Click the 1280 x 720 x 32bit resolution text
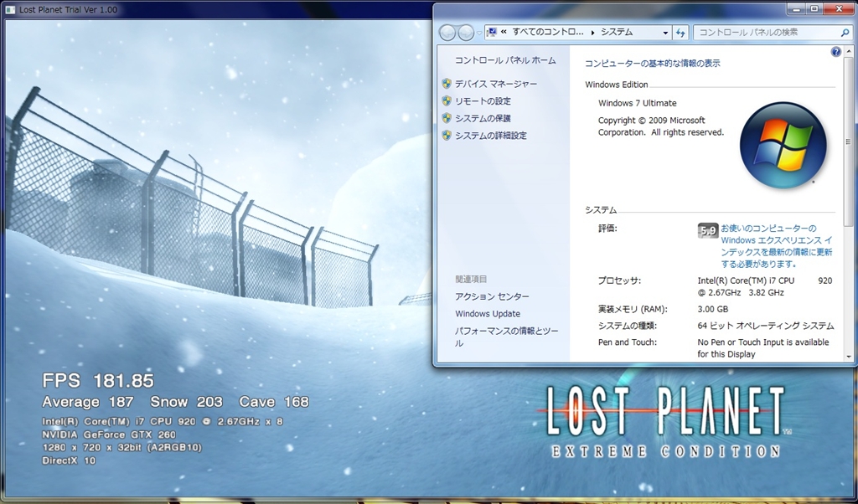This screenshot has height=504, width=858. tap(122, 448)
